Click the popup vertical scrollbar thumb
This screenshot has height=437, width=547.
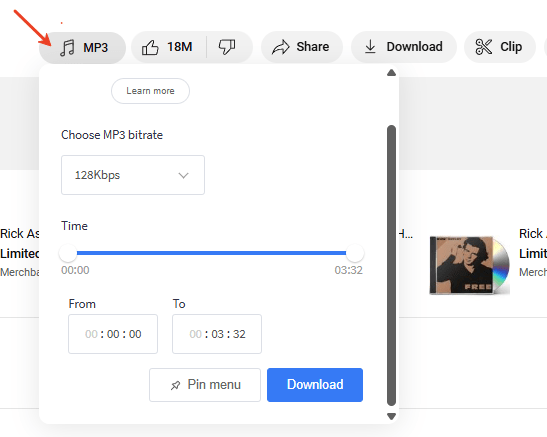click(x=391, y=265)
